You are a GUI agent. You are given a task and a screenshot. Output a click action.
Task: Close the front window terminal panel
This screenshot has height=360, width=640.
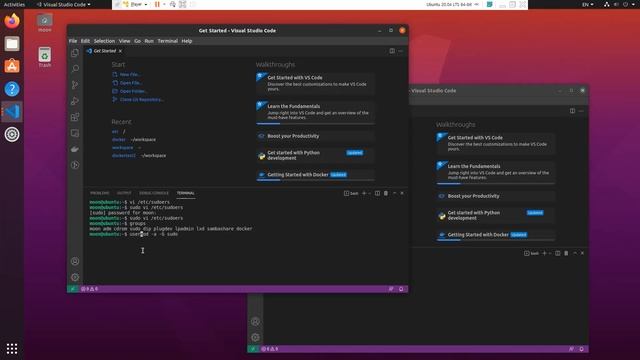tap(402, 193)
